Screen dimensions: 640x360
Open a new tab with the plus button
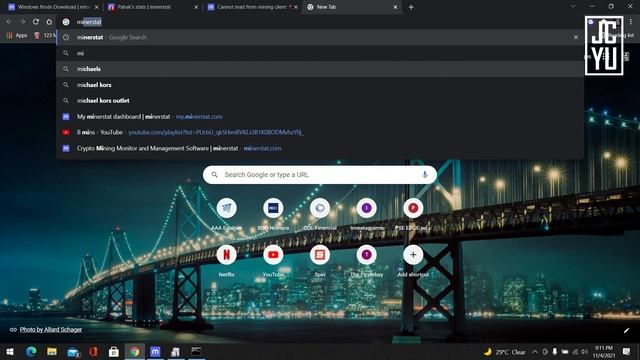click(411, 7)
